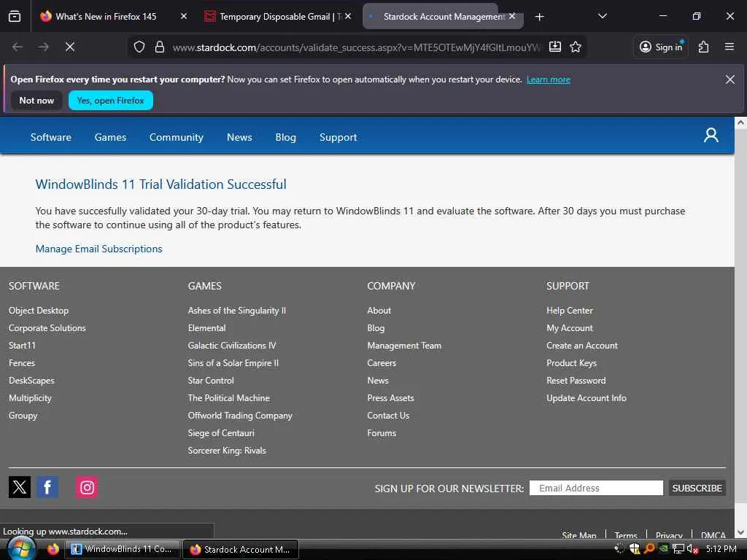Open the Games nav menu
The image size is (747, 560).
(x=111, y=137)
